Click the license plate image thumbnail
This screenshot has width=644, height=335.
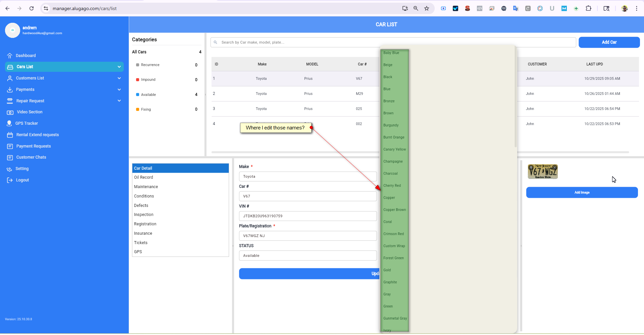tap(542, 172)
